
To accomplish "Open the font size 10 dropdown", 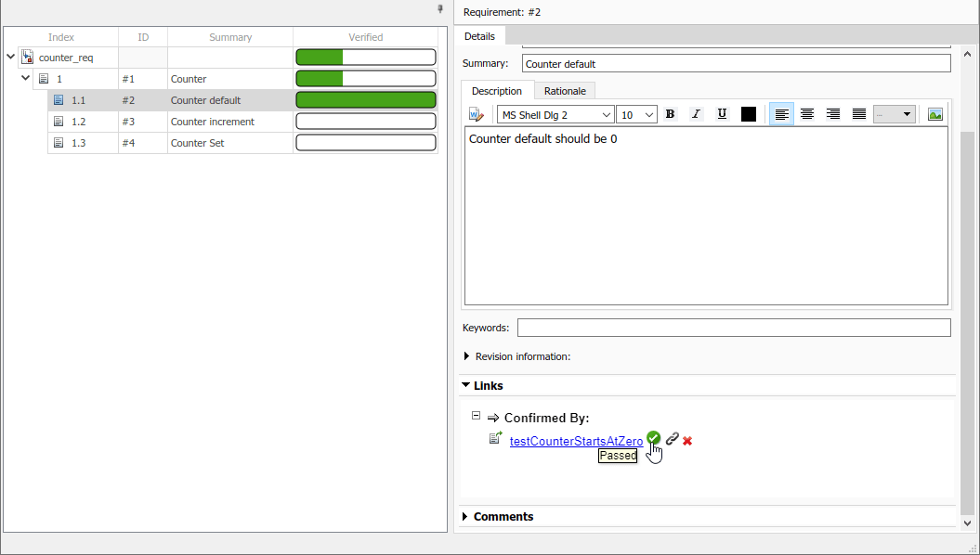I will (636, 113).
